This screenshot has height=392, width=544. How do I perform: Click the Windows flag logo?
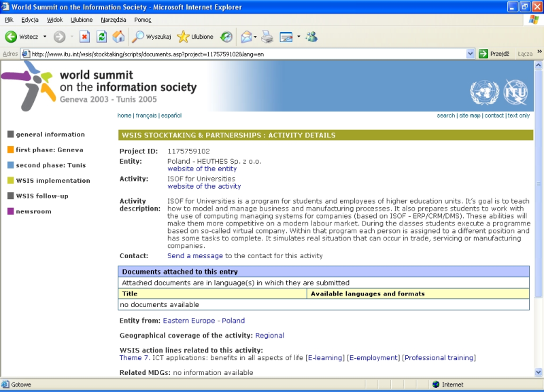point(534,20)
